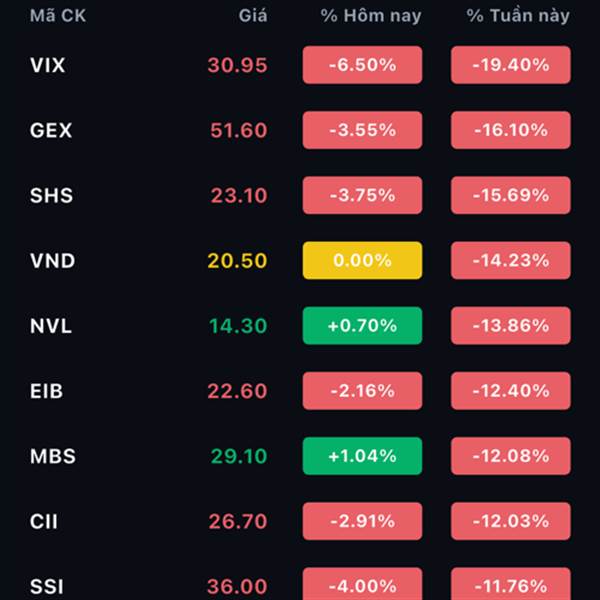Sort by the Mã CK column header
This screenshot has height=600, width=600.
pos(58,16)
